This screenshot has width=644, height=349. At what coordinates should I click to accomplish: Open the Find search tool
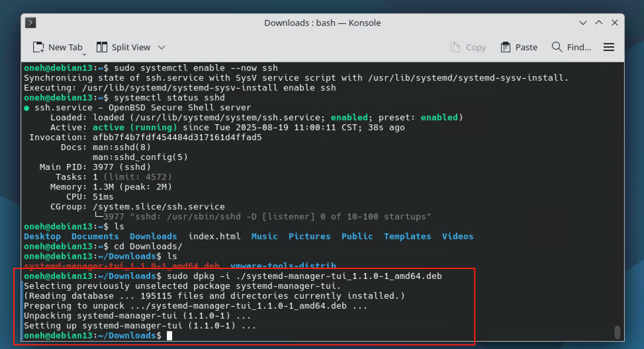(x=571, y=47)
